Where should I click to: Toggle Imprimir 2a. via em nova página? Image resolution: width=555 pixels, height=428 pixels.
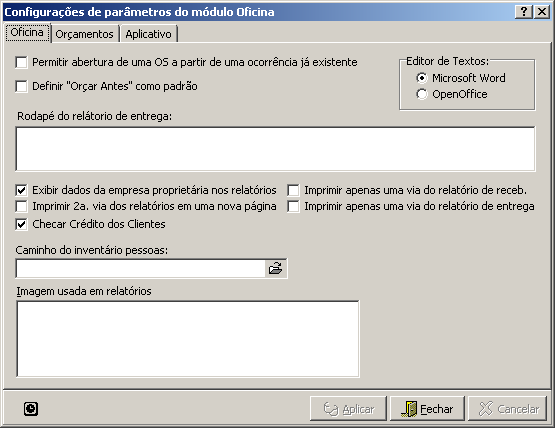click(x=22, y=206)
